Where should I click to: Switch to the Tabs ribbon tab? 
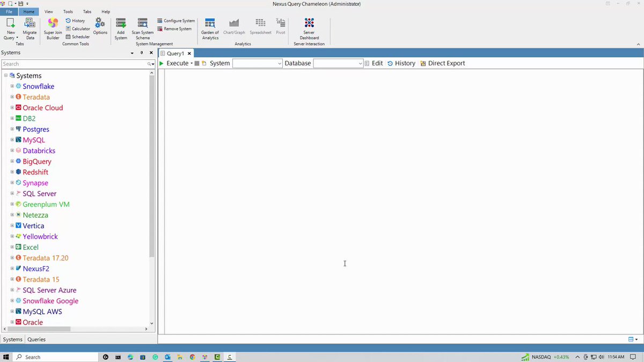tap(87, 11)
